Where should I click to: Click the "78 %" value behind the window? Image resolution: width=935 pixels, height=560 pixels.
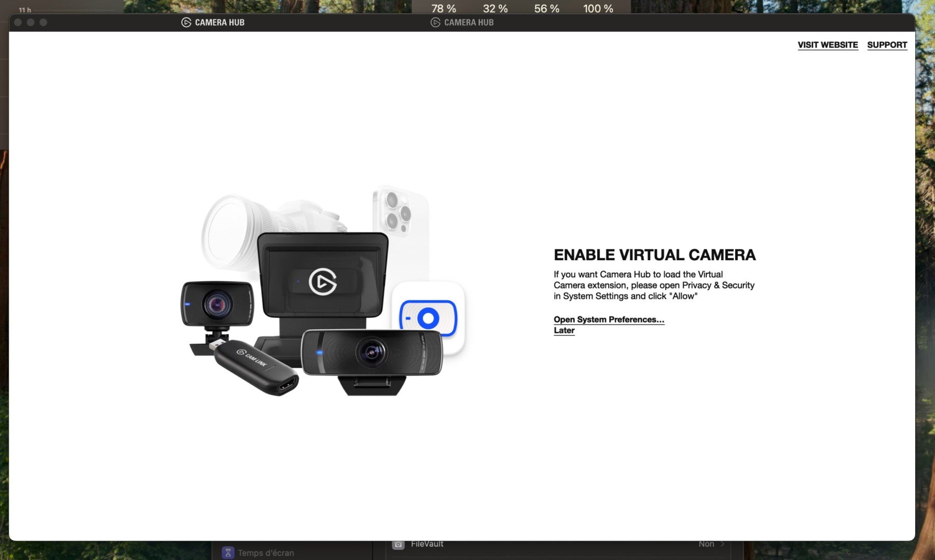click(444, 8)
